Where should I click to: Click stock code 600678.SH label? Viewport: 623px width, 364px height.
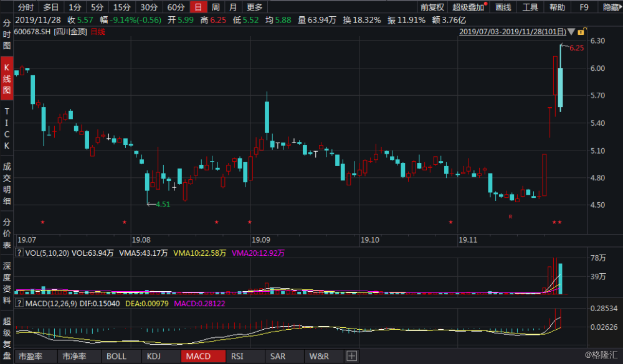pos(32,32)
